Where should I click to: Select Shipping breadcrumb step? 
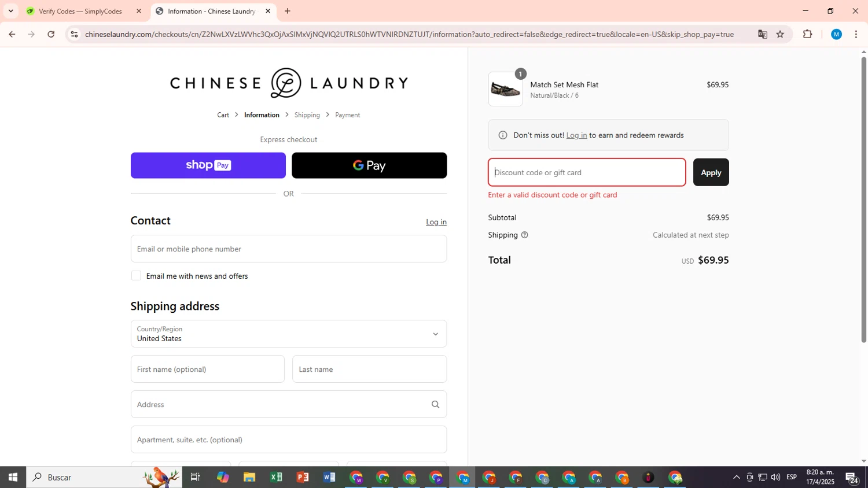(307, 115)
